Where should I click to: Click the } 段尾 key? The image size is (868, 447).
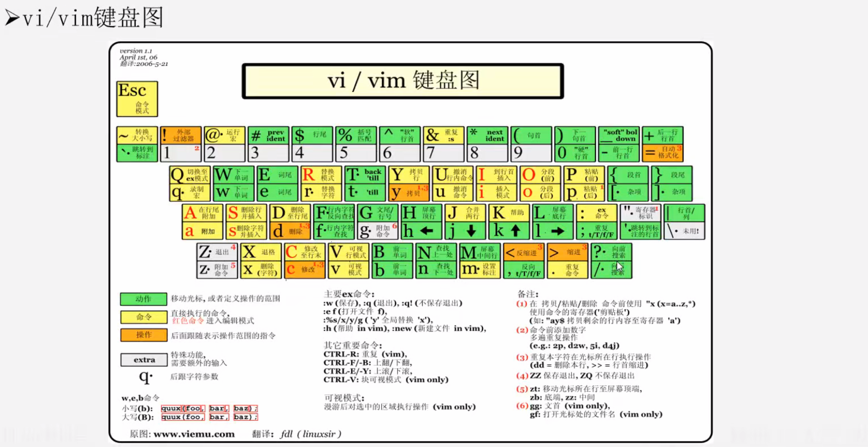[x=672, y=175]
